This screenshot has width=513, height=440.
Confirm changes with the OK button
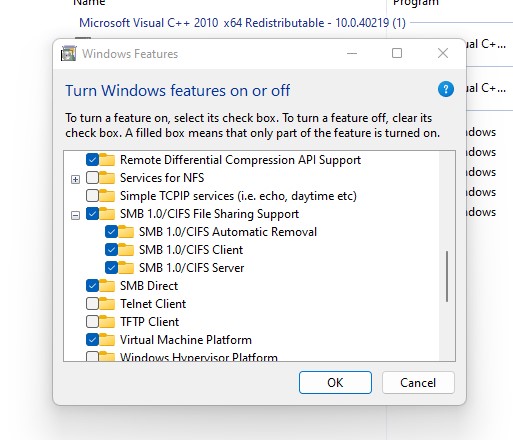(335, 382)
